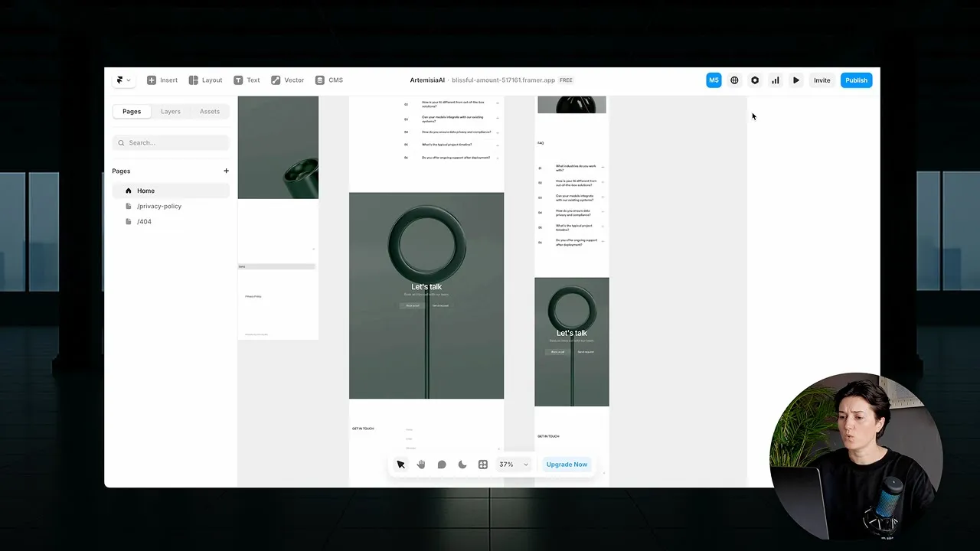The image size is (980, 551).
Task: Click the blissful-amount-517161.framer.app URL
Action: [503, 80]
